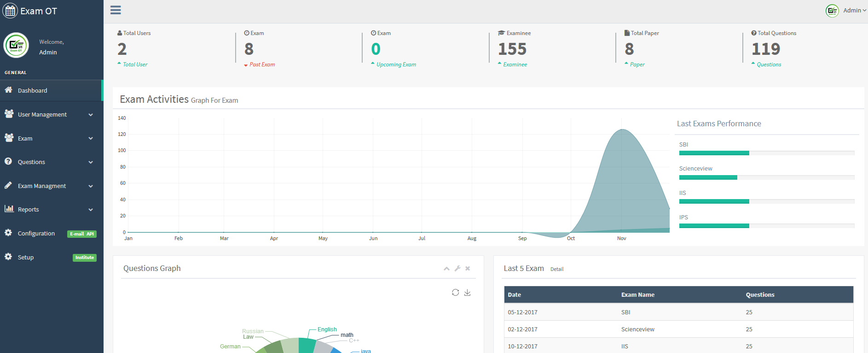Close the Questions Graph panel
This screenshot has width=868, height=353.
tap(468, 268)
